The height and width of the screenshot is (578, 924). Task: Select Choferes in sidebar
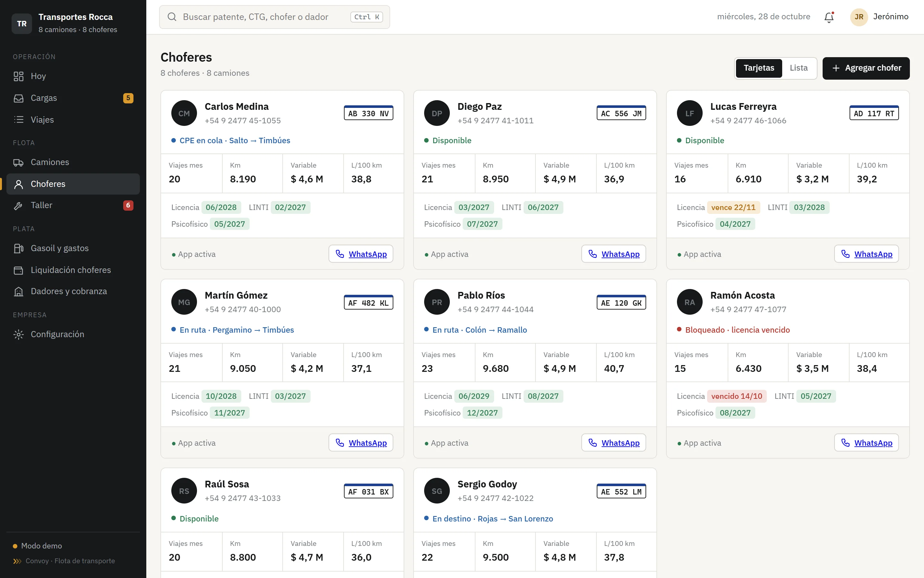coord(73,184)
